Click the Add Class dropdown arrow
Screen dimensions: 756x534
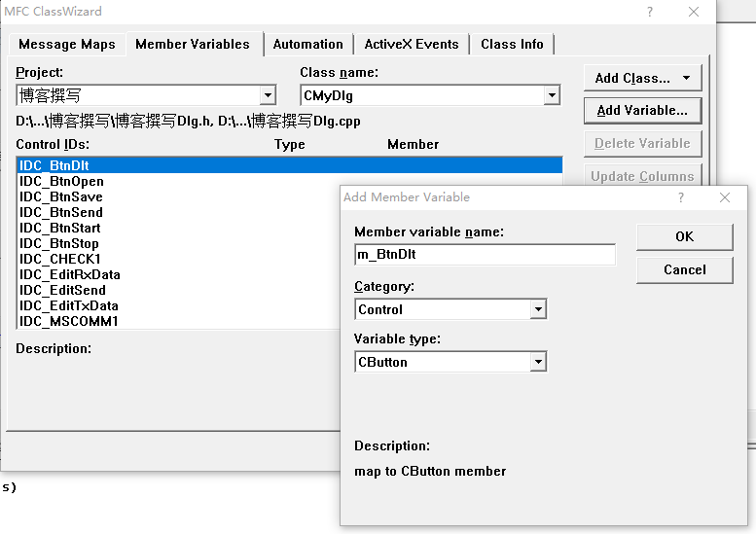coord(686,78)
